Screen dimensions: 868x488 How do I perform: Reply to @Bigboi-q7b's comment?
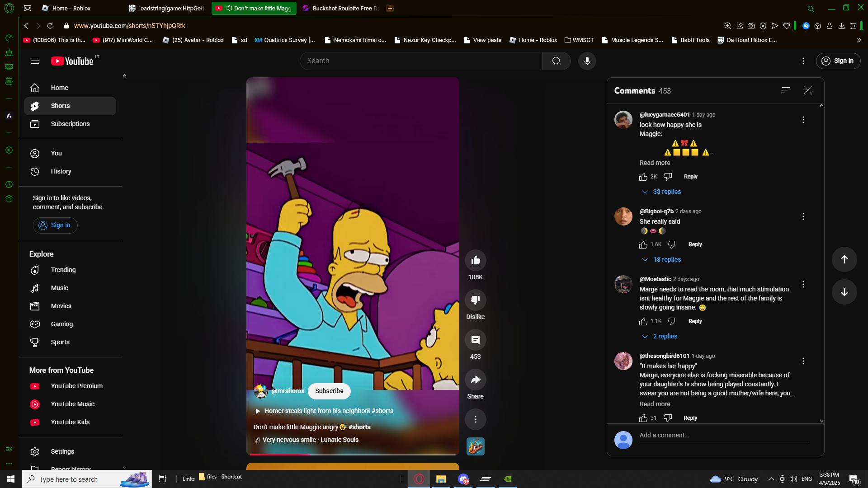tap(695, 244)
